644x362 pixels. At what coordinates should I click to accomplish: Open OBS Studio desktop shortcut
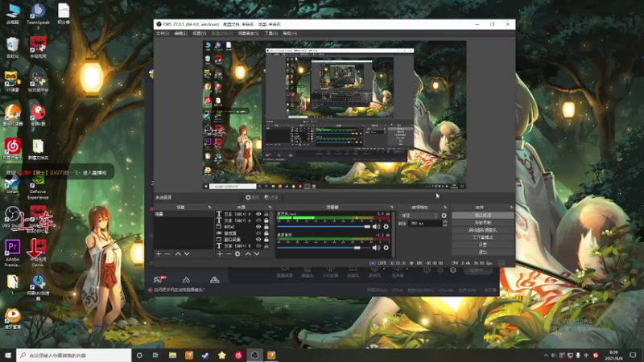(x=12, y=217)
